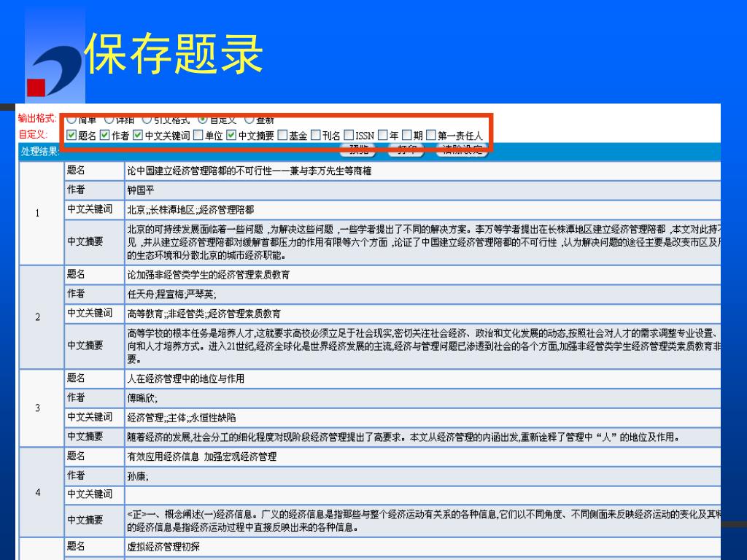Enable the 第一责任人 checkbox
This screenshot has width=747, height=560.
(x=431, y=135)
